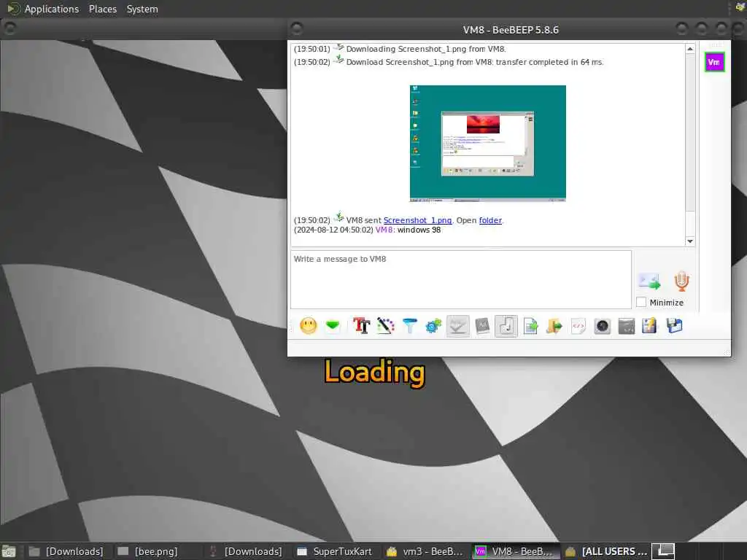Save chat with the blue floppy disks icon

click(x=674, y=326)
